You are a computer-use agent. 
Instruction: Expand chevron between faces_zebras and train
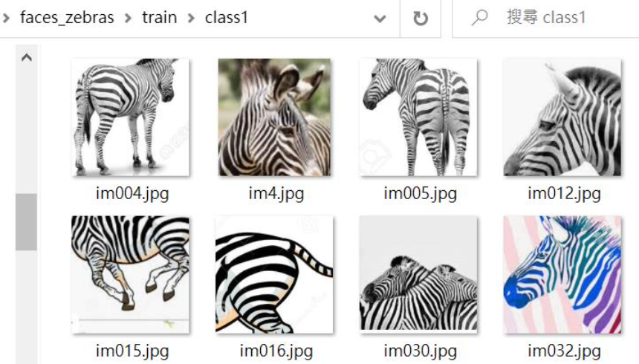tap(128, 18)
